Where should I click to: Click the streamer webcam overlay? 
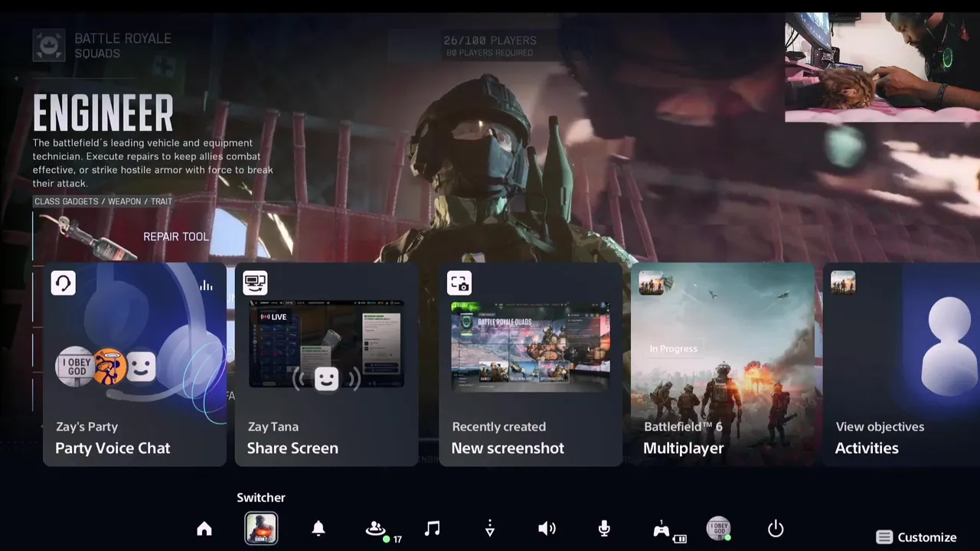tap(882, 67)
